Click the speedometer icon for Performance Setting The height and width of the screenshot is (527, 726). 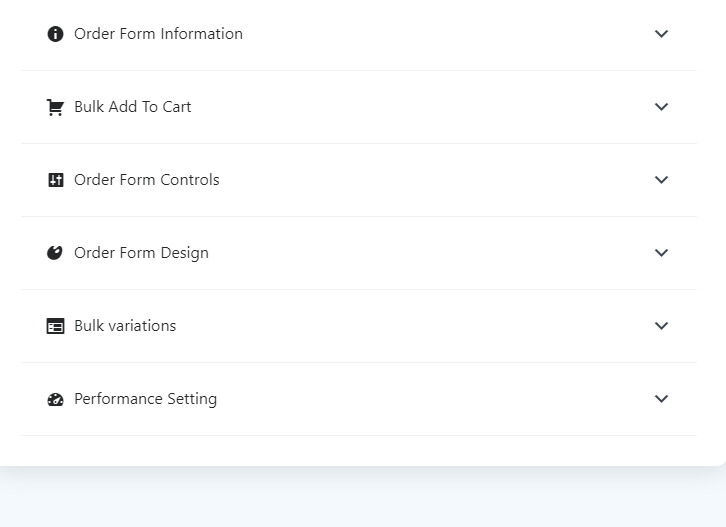[x=55, y=399]
